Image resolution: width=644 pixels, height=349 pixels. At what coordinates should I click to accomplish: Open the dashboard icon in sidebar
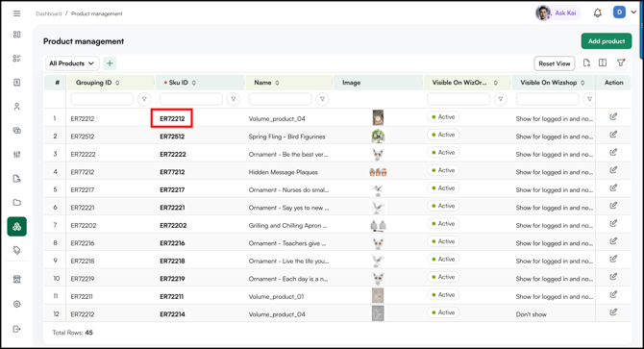click(17, 35)
